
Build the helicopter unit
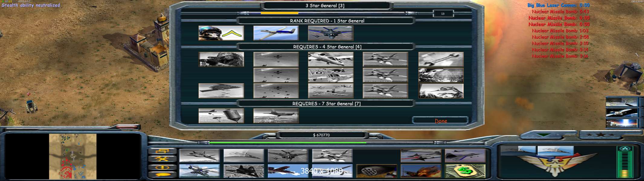(x=199, y=171)
